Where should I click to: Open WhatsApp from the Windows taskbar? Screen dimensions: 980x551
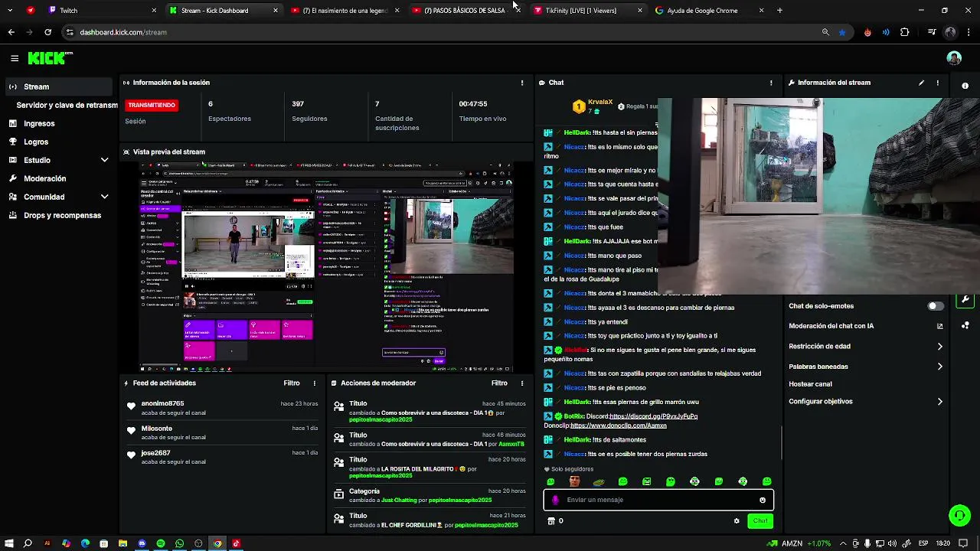click(x=180, y=543)
